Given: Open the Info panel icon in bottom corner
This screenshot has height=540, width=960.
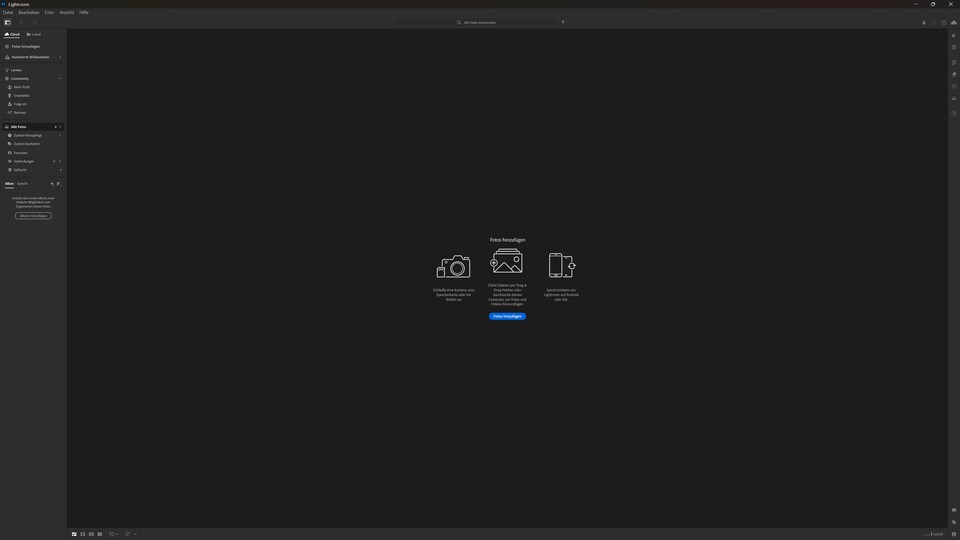Looking at the screenshot, I should coord(954,534).
